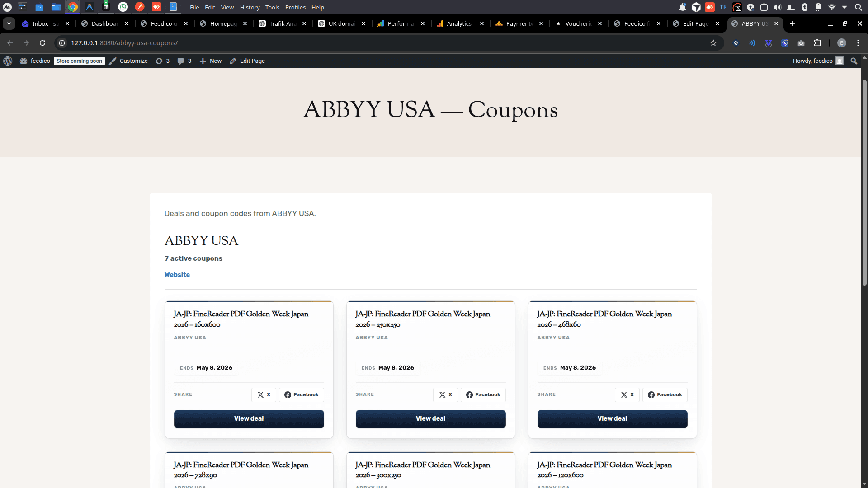Reload the current page
This screenshot has height=488, width=868.
coord(42,43)
